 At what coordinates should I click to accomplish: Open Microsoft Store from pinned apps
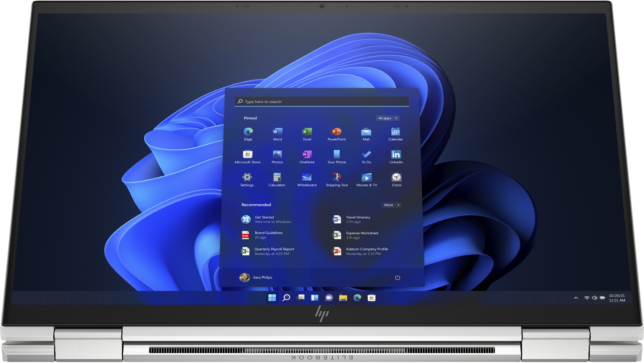click(x=248, y=157)
